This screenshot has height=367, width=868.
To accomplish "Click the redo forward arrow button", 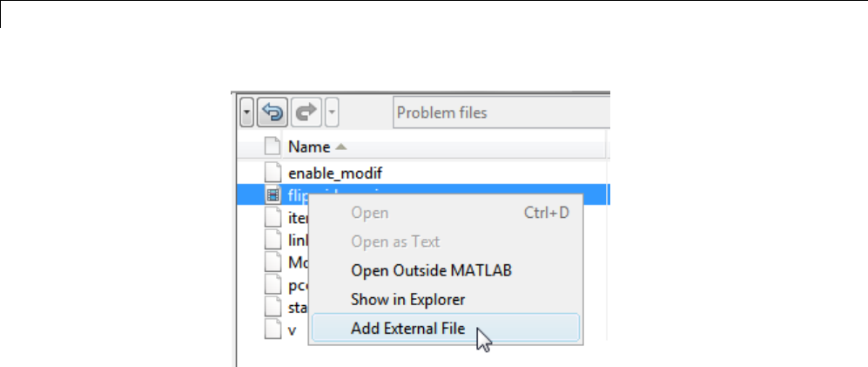I will (306, 112).
